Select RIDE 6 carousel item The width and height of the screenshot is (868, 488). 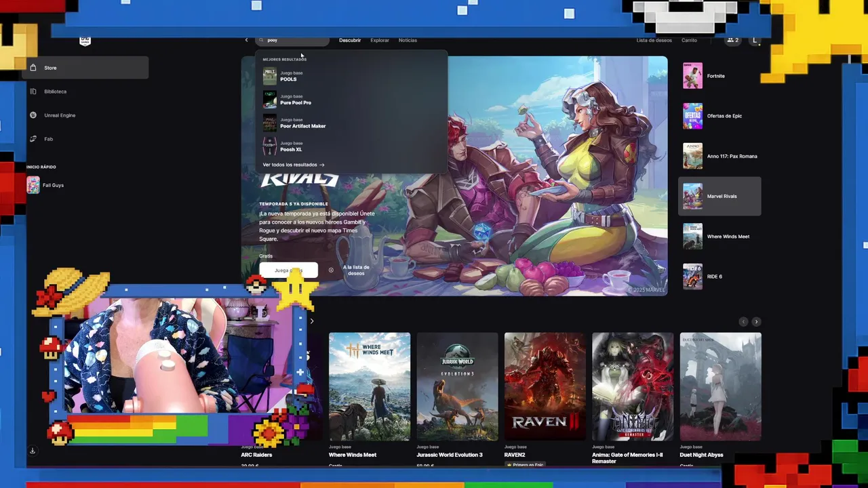pos(719,277)
